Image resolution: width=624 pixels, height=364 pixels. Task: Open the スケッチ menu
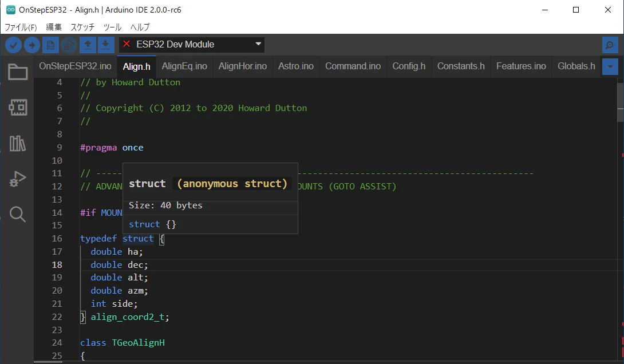(x=83, y=27)
